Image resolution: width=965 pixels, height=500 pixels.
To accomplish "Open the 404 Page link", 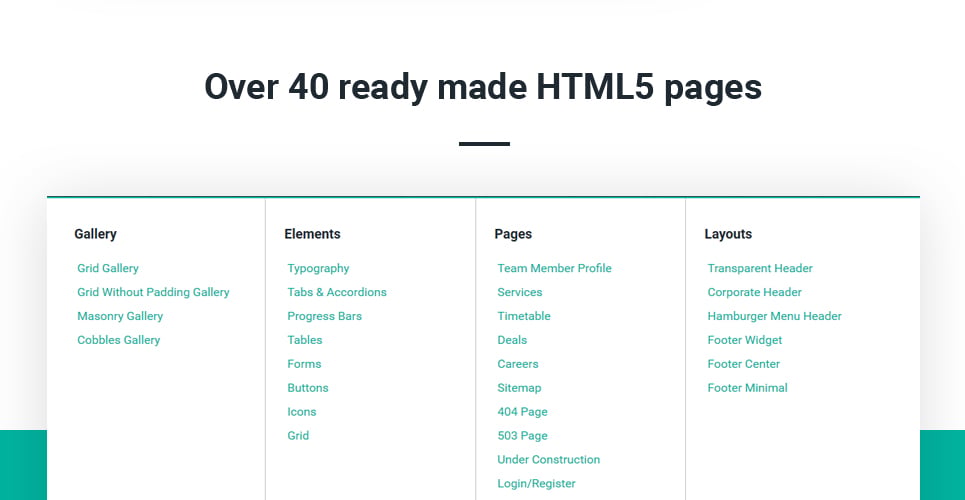I will (523, 413).
